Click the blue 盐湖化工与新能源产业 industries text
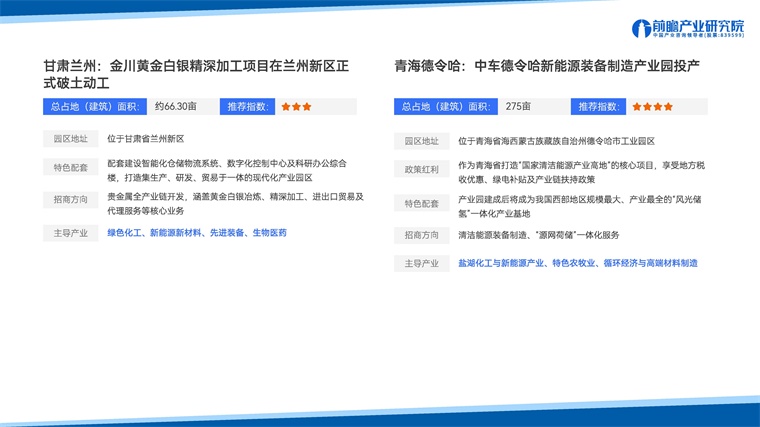 (x=578, y=263)
